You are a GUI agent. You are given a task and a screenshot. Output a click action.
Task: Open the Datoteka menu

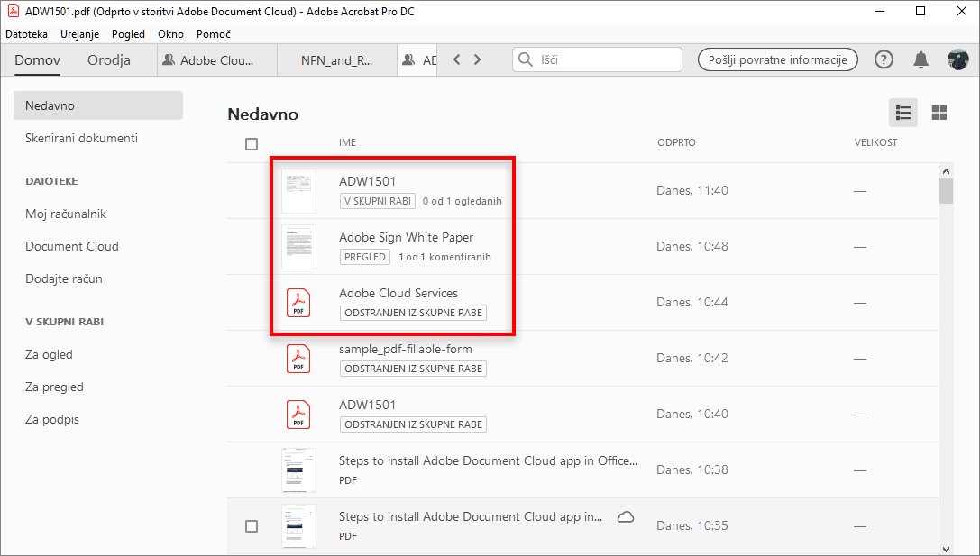(x=26, y=33)
